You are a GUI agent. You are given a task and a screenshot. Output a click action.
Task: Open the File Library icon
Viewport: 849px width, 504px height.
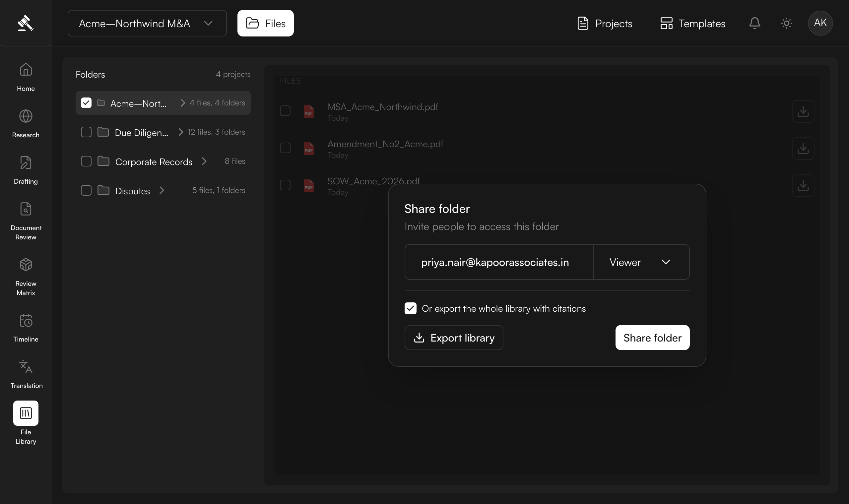click(x=26, y=413)
